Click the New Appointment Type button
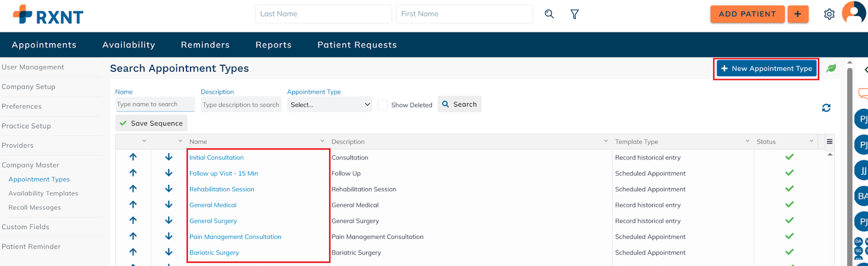Screen dimensions: 868x266 click(766, 69)
